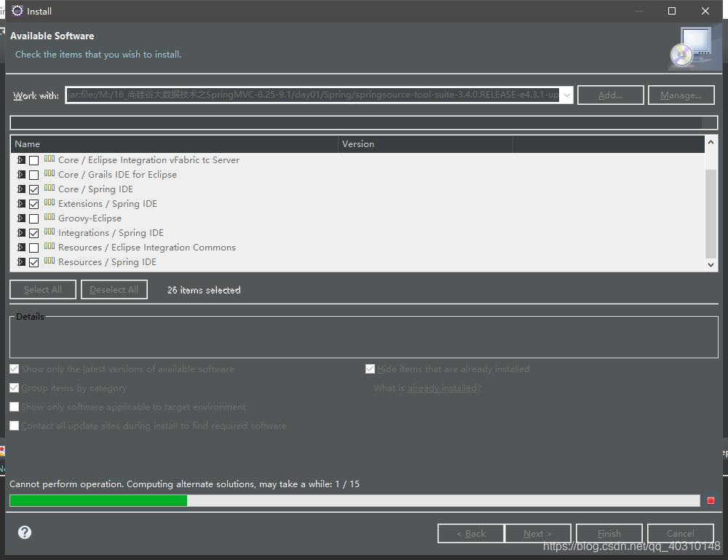This screenshot has width=728, height=560.
Task: Click the Select All button
Action: coord(42,289)
